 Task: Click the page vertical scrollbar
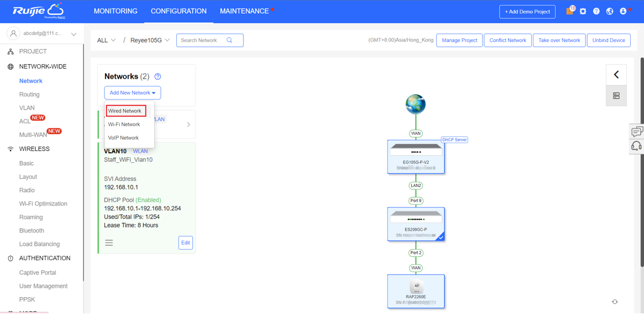click(642, 162)
